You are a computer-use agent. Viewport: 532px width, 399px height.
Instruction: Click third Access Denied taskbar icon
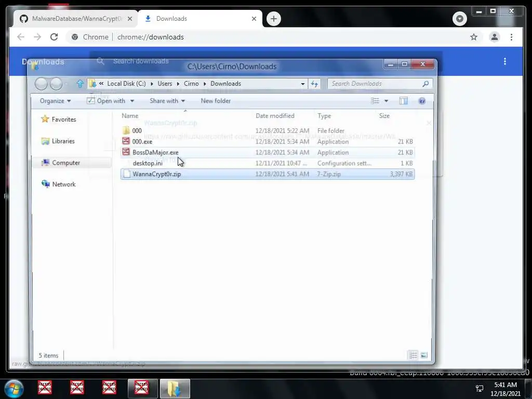pyautogui.click(x=109, y=387)
